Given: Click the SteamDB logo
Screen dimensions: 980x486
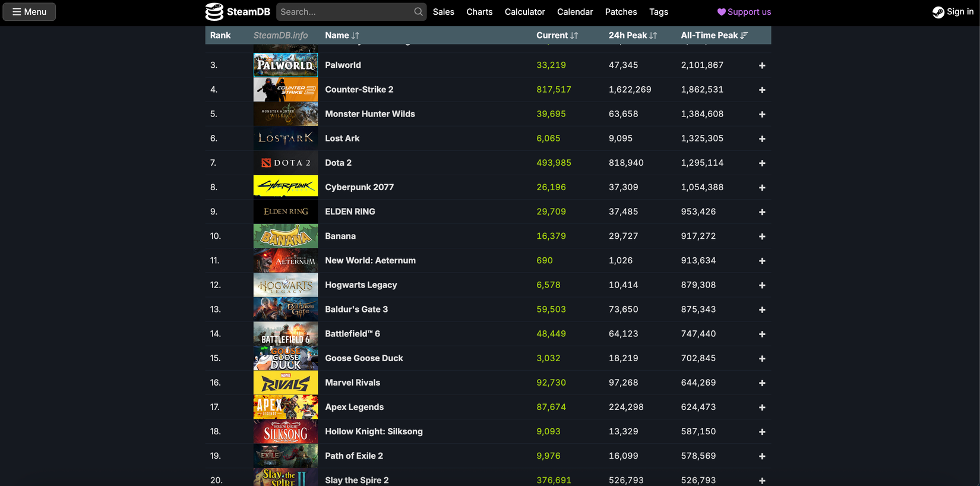Looking at the screenshot, I should tap(238, 12).
